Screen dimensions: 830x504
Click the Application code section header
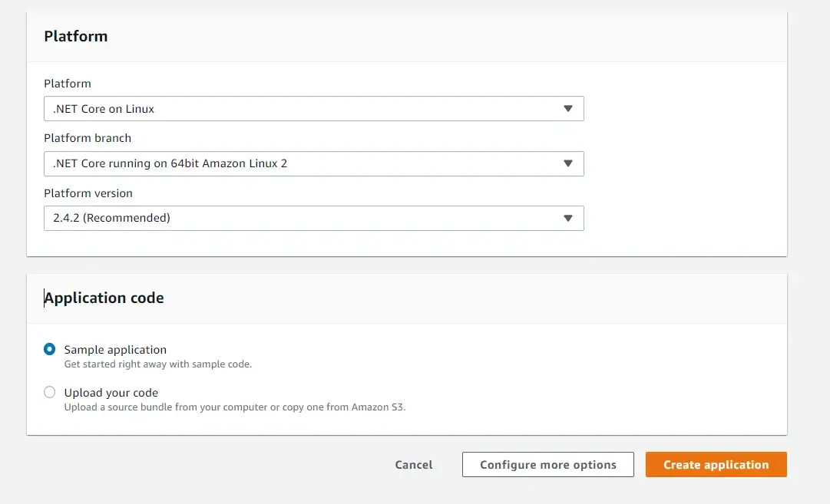104,298
